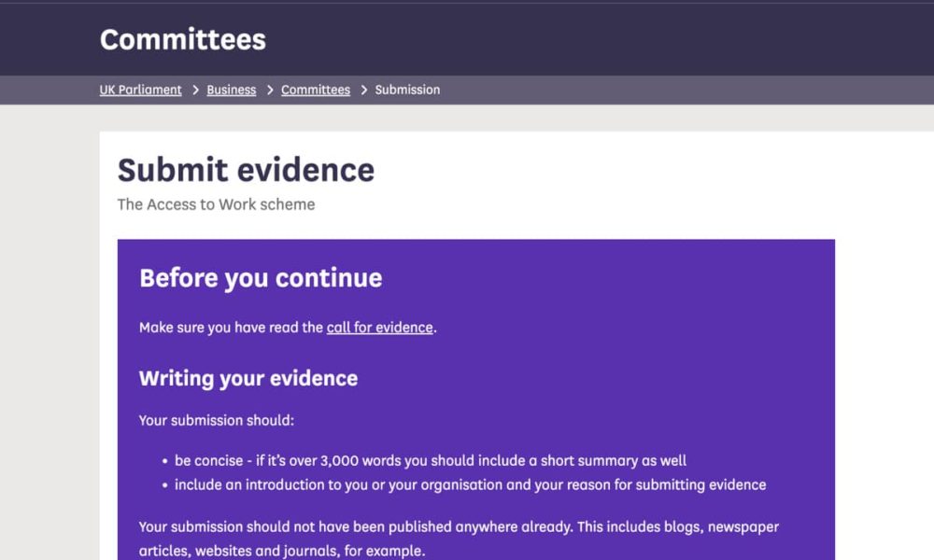Click the dark breadcrumb navigation bar

point(654,90)
